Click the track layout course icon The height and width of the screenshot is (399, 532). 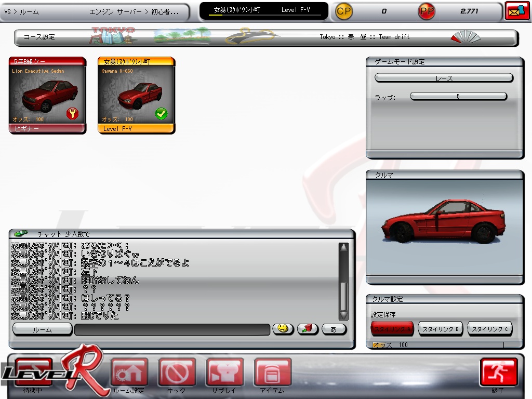click(252, 36)
